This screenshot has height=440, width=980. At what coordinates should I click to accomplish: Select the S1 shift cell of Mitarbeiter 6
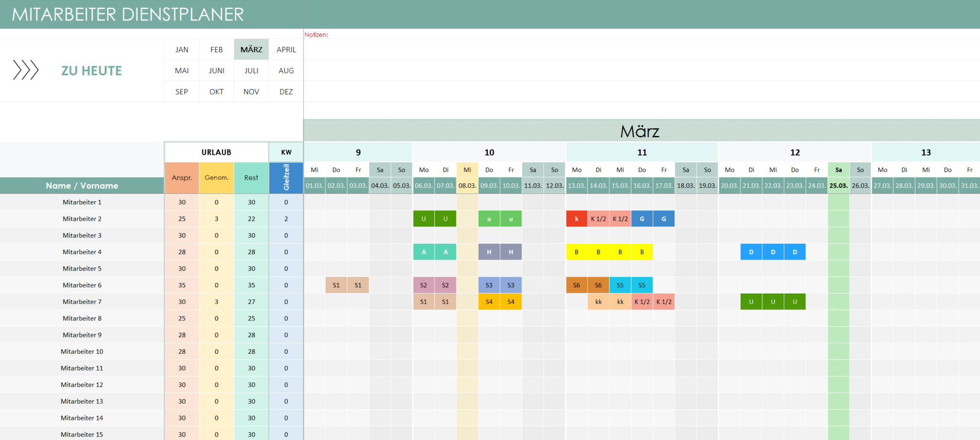tap(336, 285)
